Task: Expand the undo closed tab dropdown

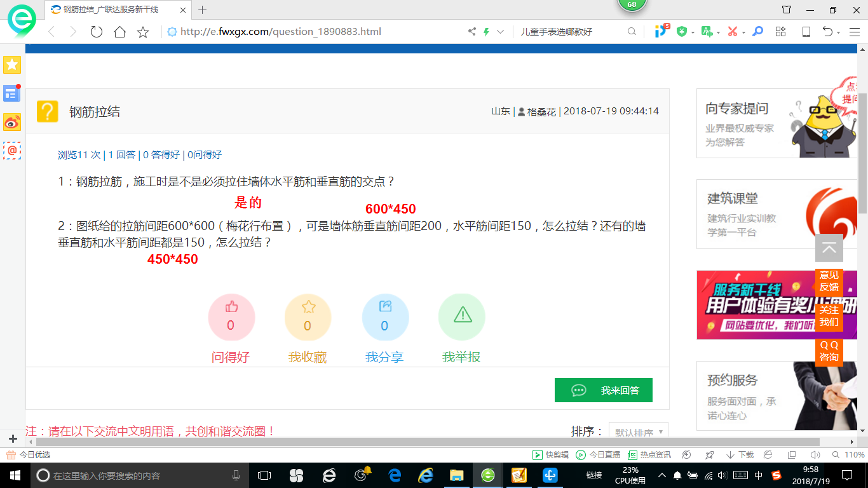Action: (x=839, y=32)
